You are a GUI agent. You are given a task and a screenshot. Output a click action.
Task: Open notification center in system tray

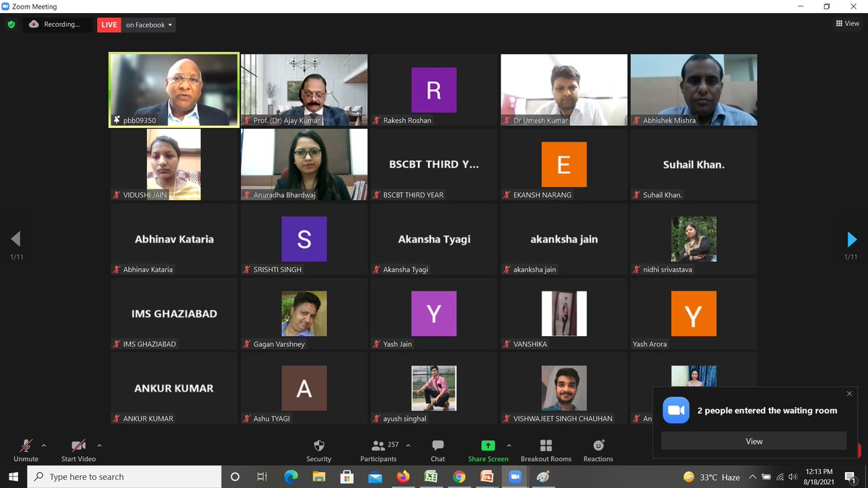pyautogui.click(x=850, y=476)
